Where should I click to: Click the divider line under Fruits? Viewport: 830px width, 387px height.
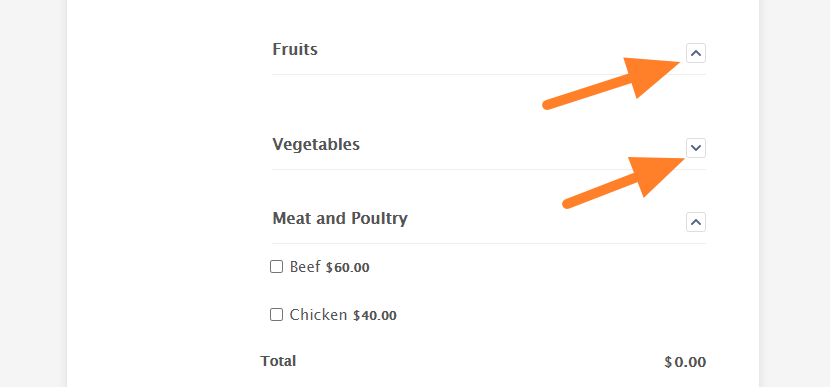pyautogui.click(x=489, y=75)
